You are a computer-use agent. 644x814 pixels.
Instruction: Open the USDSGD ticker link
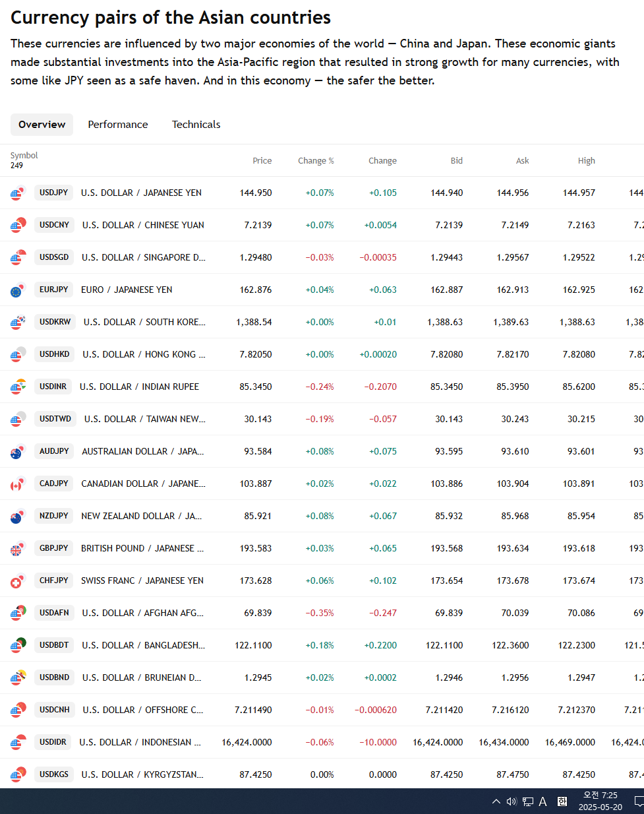[54, 257]
